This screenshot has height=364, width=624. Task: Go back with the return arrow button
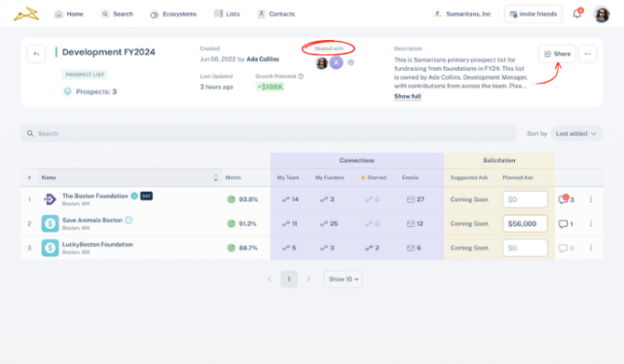coord(36,54)
